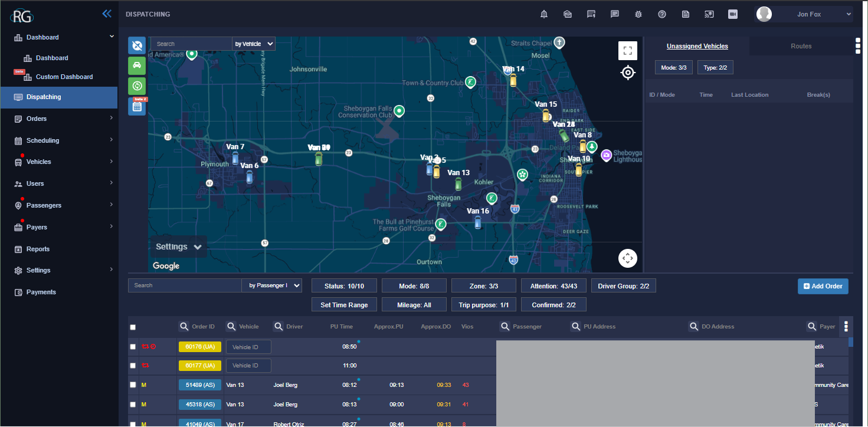Click the green refresh sync map button
This screenshot has width=868, height=427.
[x=137, y=86]
